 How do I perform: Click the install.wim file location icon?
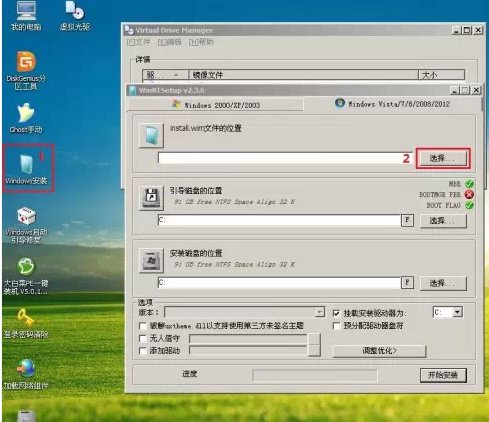coord(151,135)
